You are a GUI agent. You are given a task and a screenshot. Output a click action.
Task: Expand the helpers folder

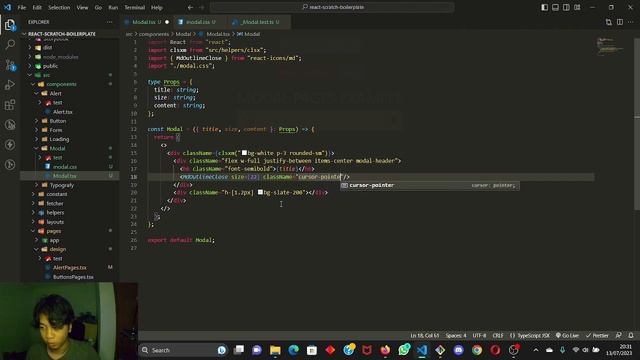(55, 213)
